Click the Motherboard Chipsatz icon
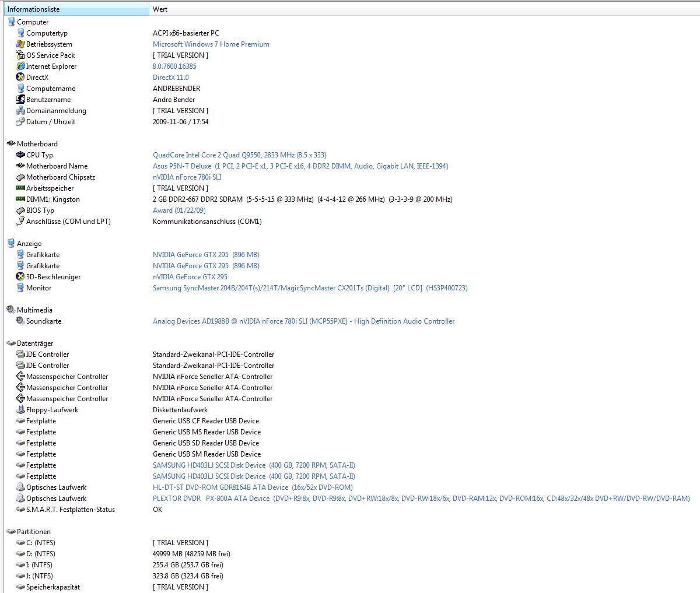 (20, 177)
